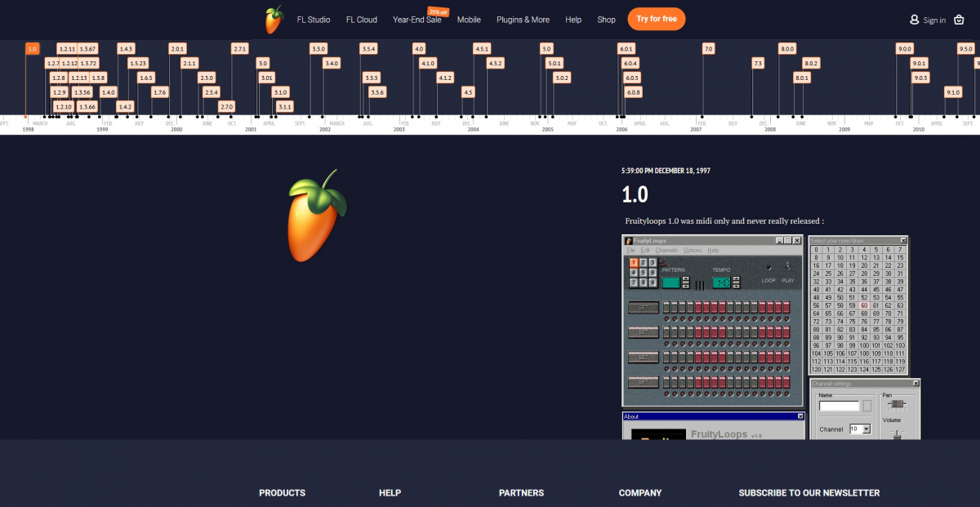Open the 2.7.1 version marker
980x507 pixels.
point(240,49)
